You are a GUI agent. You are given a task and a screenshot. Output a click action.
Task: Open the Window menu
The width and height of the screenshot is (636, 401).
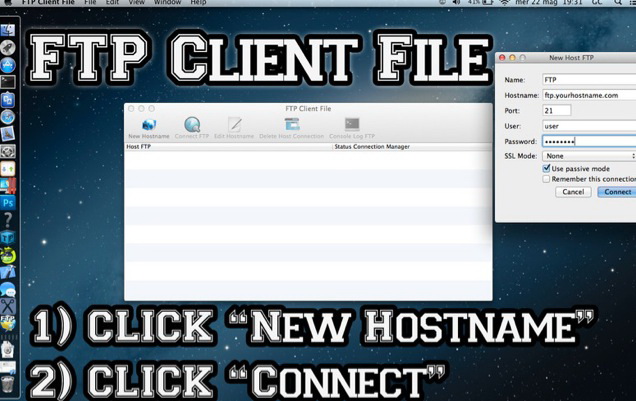167,2
